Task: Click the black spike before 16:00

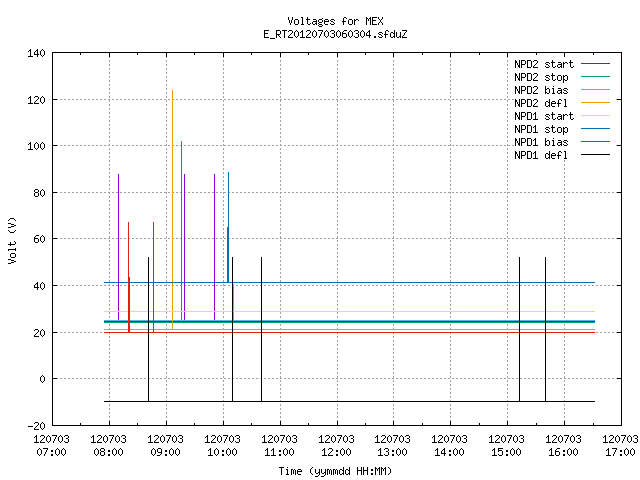Action: [x=545, y=329]
